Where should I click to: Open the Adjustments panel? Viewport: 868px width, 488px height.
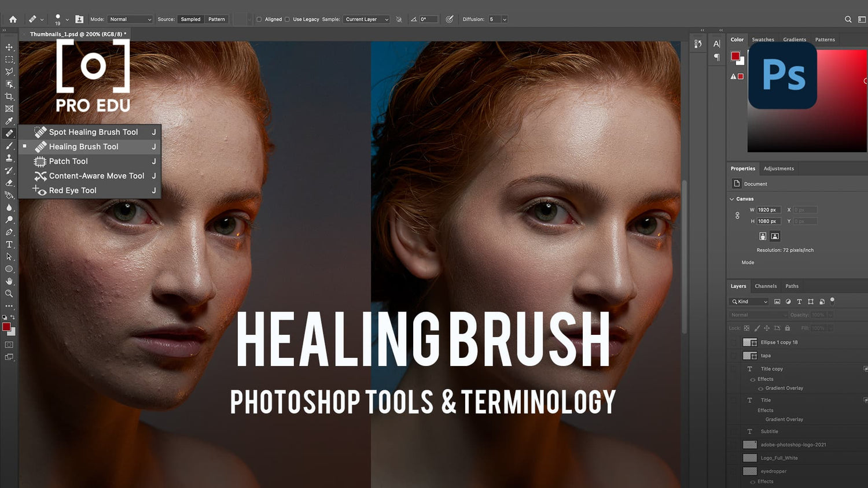778,168
